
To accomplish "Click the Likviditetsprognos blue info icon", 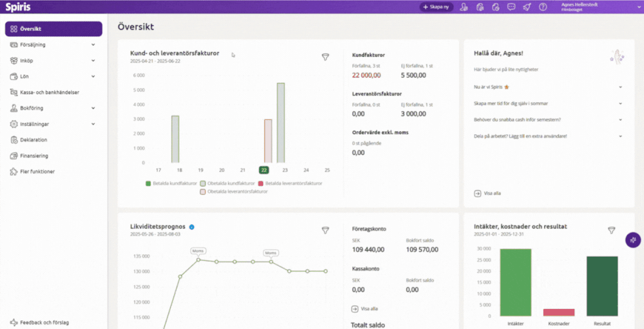I will click(192, 227).
